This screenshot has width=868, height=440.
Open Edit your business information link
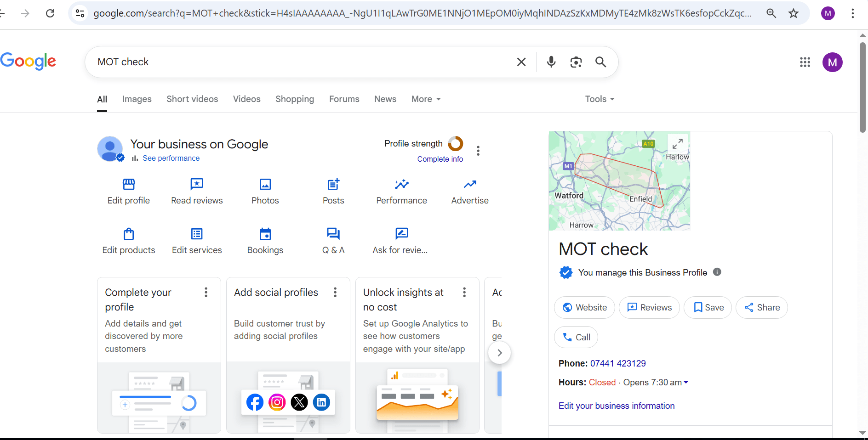click(617, 406)
